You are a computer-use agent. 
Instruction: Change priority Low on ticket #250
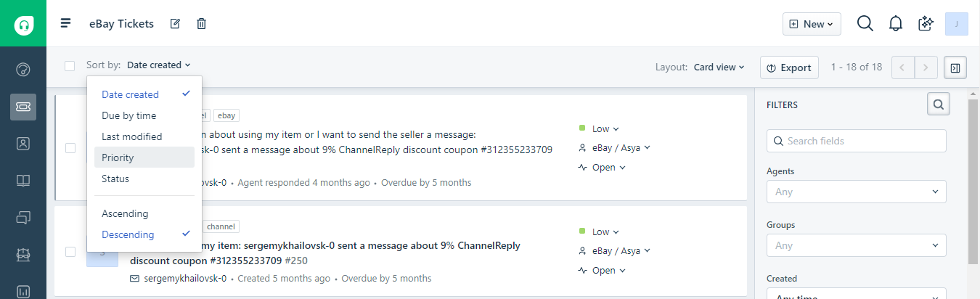click(x=600, y=232)
